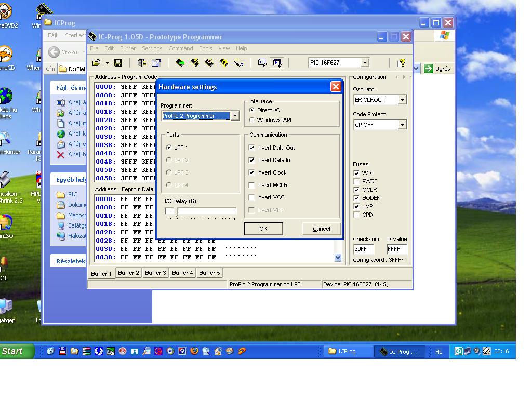Open the desktop globe icon kép.hu
The image size is (532, 399).
(6, 96)
